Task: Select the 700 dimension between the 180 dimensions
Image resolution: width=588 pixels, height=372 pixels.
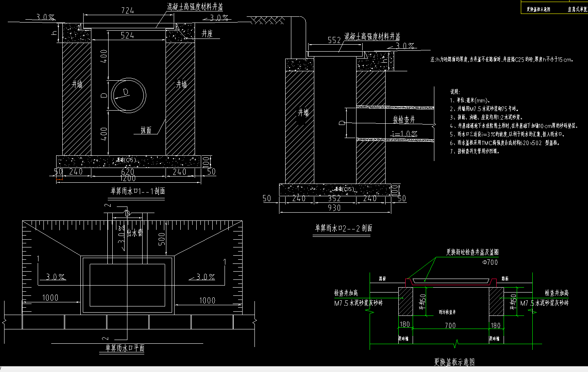Action: click(450, 326)
